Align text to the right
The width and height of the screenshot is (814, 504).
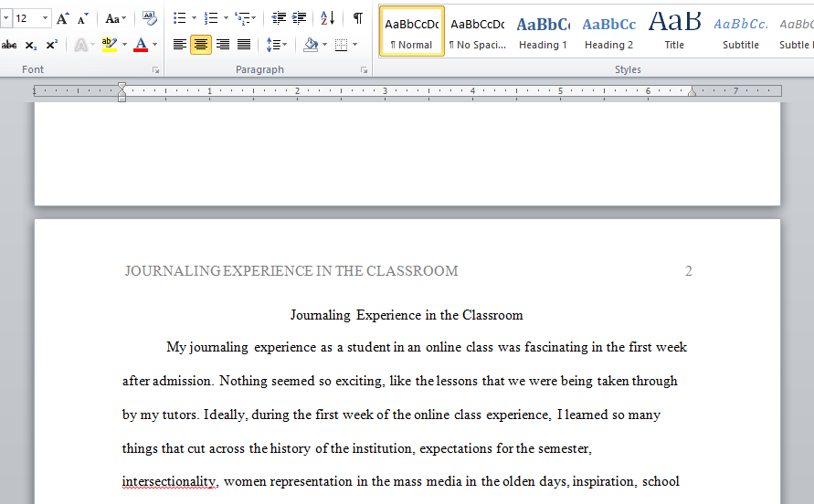click(223, 45)
